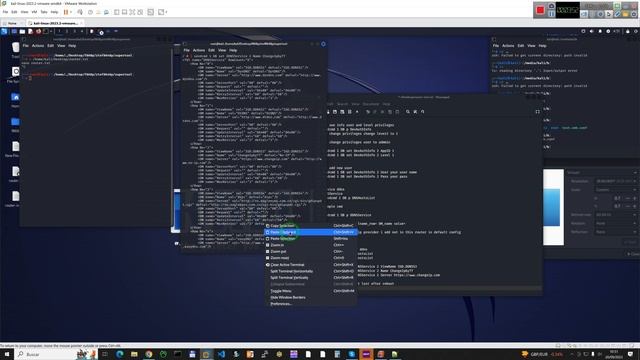Open the Rotation dropdown in the display panel
The image size is (640, 360).
pos(616,223)
